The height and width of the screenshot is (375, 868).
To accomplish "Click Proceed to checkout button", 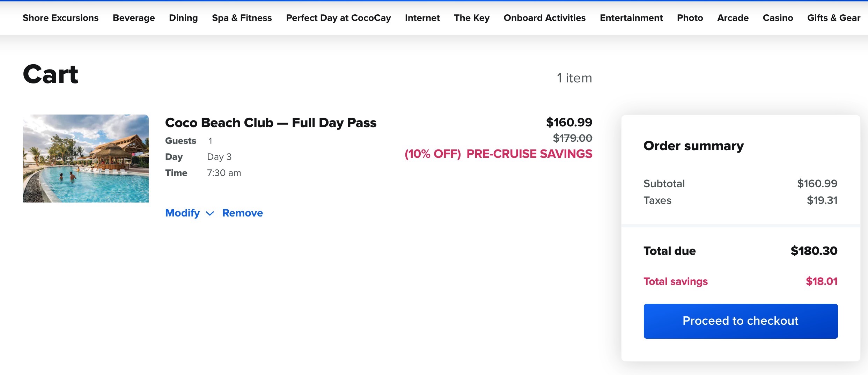I will pos(741,321).
